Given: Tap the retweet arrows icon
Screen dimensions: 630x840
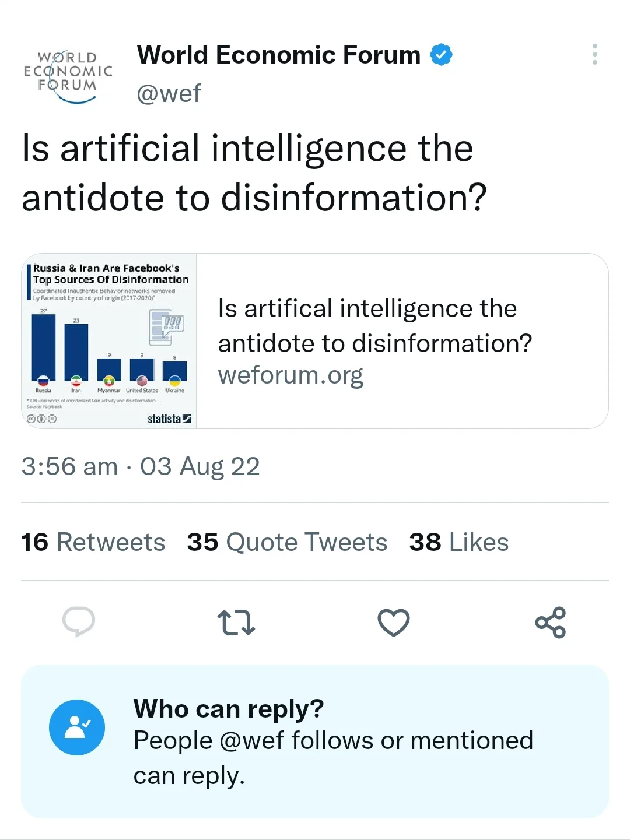Looking at the screenshot, I should point(236,622).
